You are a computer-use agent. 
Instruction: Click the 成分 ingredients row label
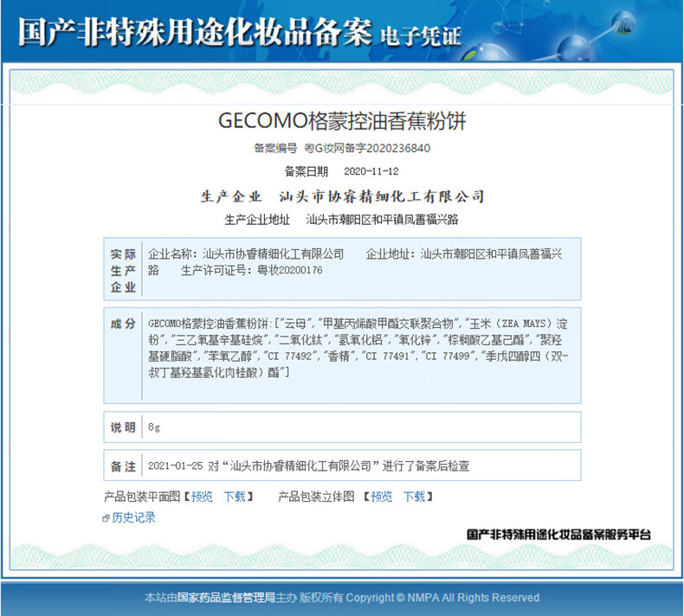(123, 324)
